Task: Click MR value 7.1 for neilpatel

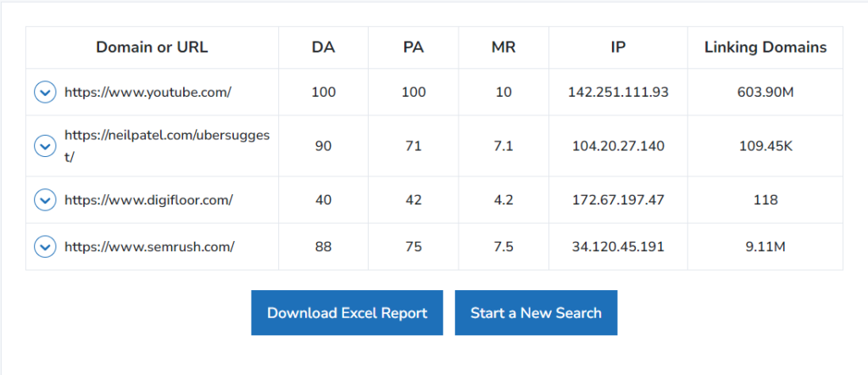Action: [504, 146]
